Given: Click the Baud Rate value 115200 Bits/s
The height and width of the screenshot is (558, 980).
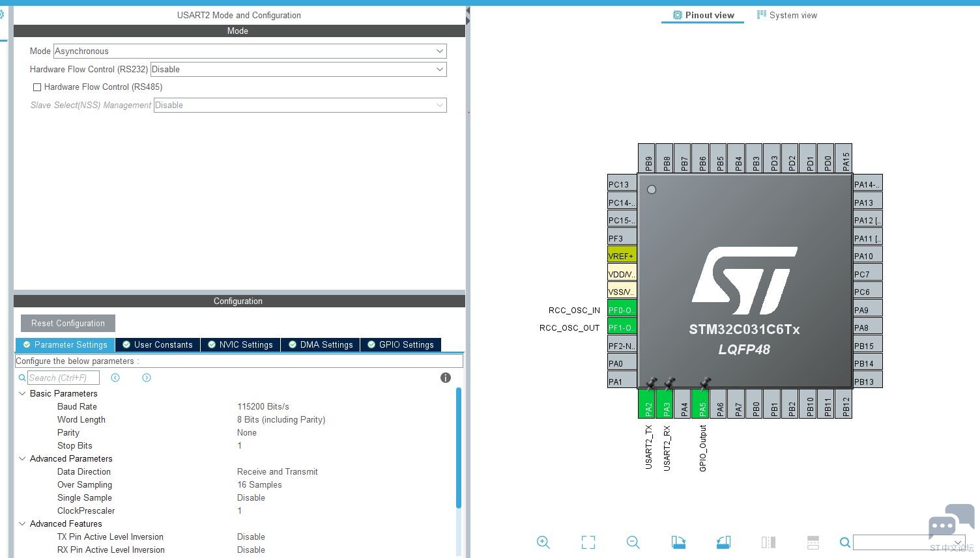Looking at the screenshot, I should (x=263, y=406).
